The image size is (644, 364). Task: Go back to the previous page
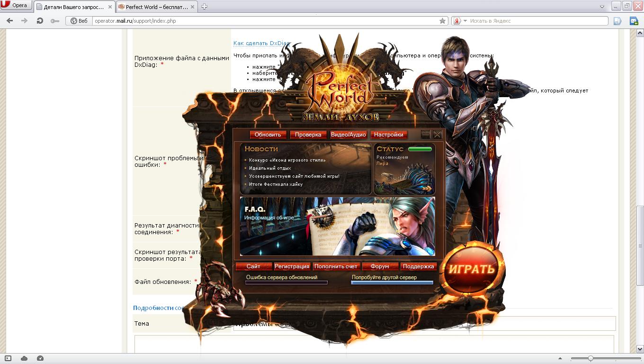tap(9, 21)
